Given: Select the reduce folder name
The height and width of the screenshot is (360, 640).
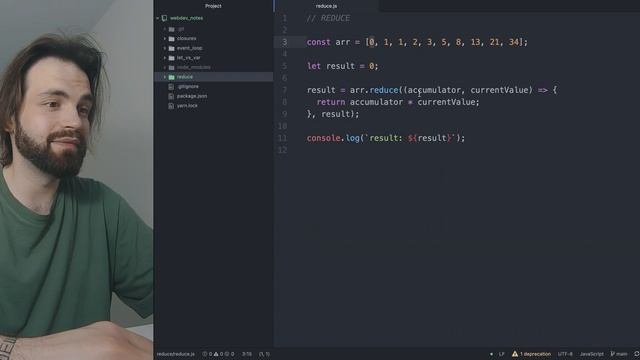Looking at the screenshot, I should [x=184, y=77].
